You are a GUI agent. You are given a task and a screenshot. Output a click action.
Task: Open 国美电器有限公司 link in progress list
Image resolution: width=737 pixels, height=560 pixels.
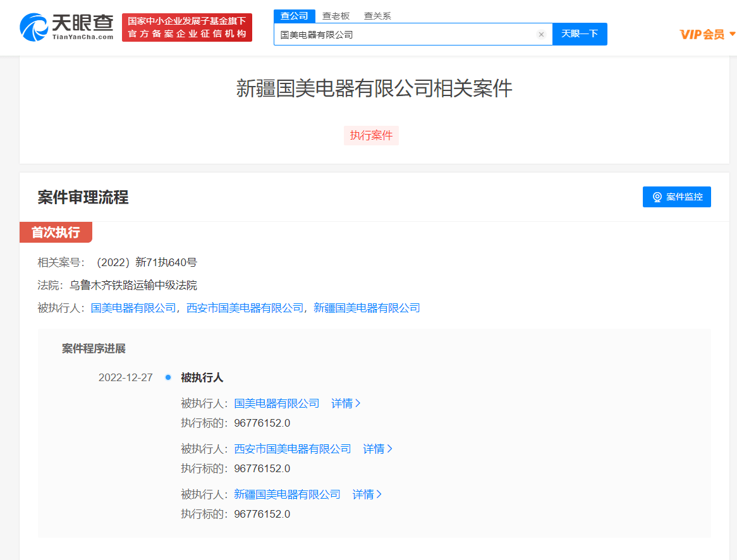[276, 403]
